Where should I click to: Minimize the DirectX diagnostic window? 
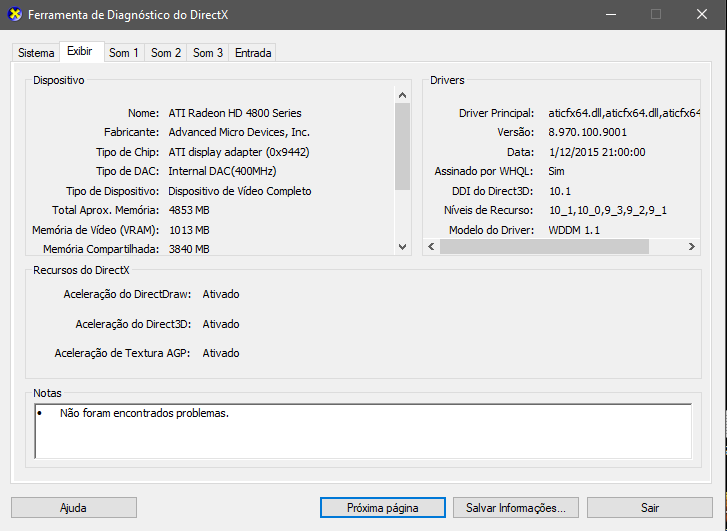point(609,15)
